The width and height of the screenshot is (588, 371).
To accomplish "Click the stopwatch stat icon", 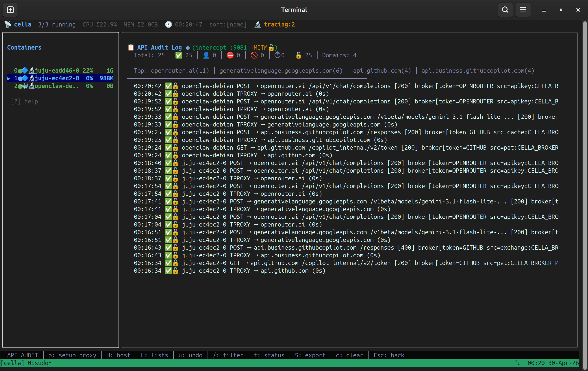I will (x=277, y=55).
